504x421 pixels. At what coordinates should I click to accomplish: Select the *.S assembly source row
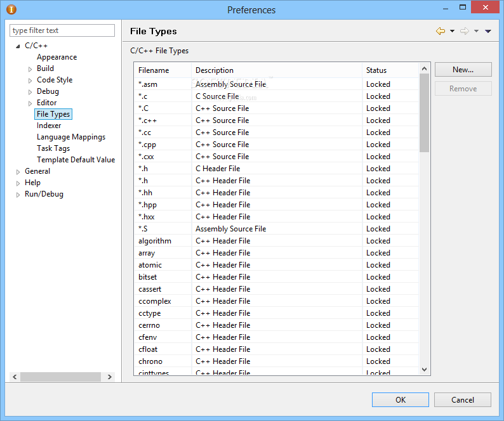[x=276, y=229]
